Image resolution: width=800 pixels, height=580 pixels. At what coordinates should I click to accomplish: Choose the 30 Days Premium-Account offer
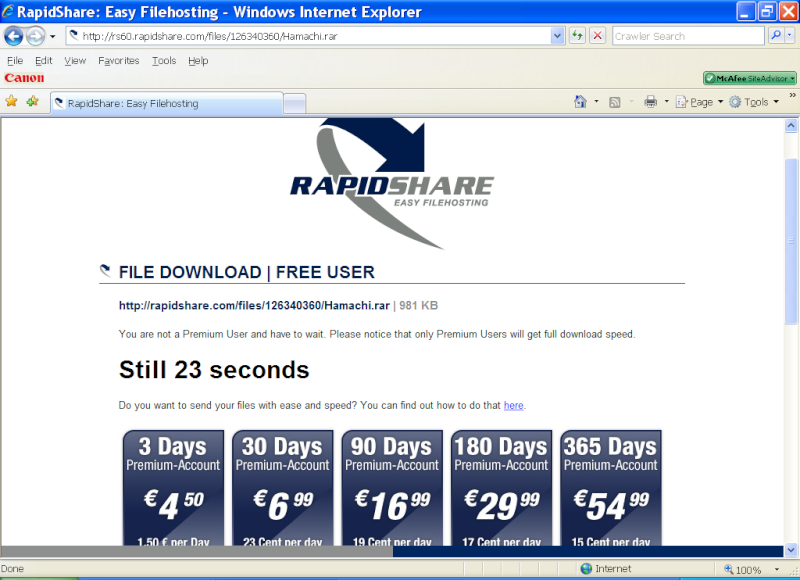coord(283,488)
